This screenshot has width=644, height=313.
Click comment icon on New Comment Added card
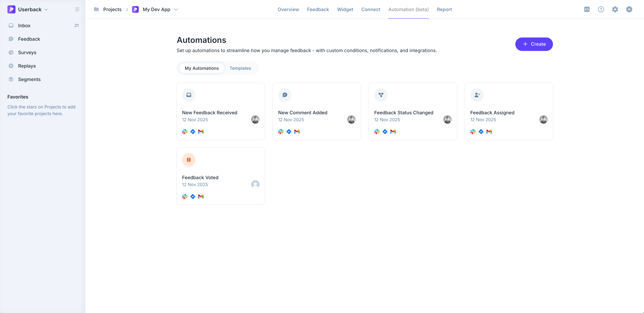[x=285, y=95]
